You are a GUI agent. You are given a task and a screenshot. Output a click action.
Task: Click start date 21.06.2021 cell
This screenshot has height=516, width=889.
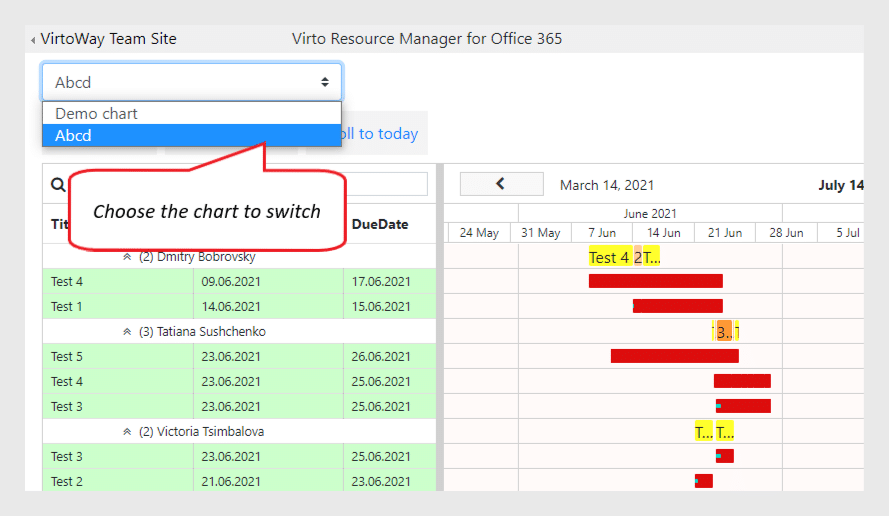(268, 481)
